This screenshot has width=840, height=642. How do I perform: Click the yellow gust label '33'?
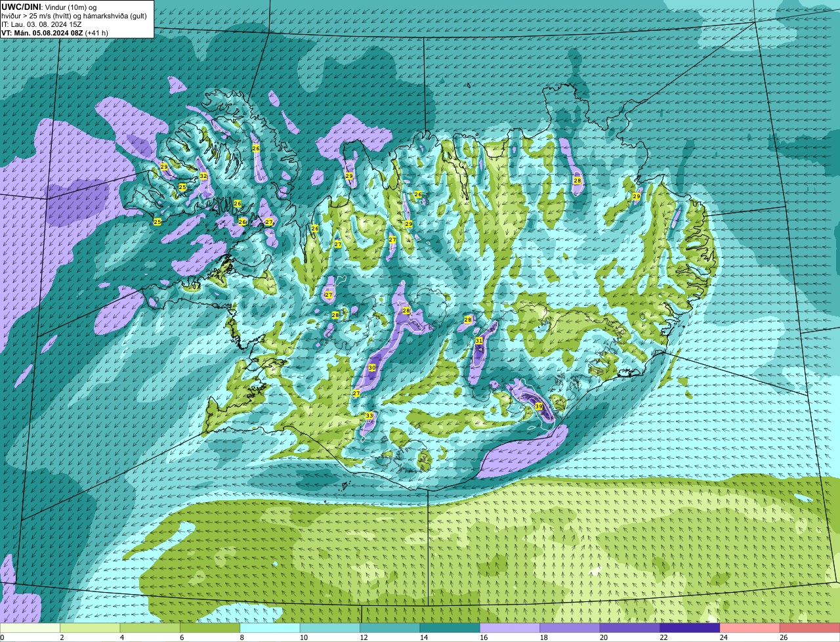[369, 416]
